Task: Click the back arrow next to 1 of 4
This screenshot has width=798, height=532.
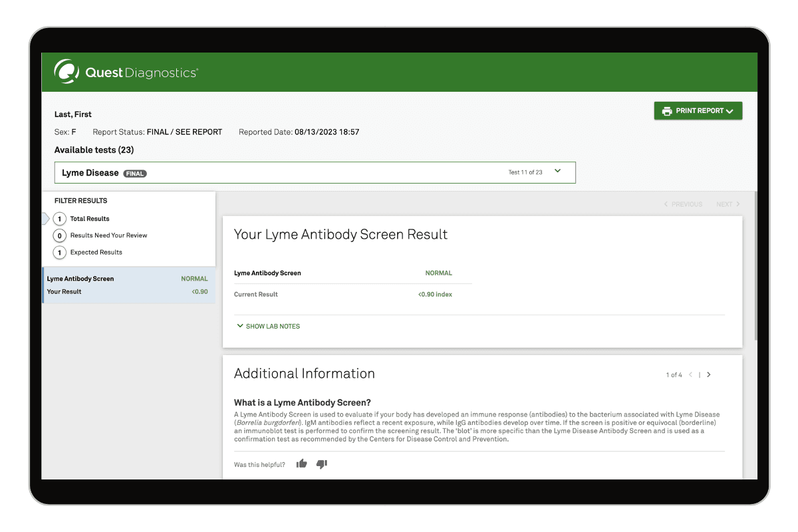Action: pyautogui.click(x=690, y=374)
